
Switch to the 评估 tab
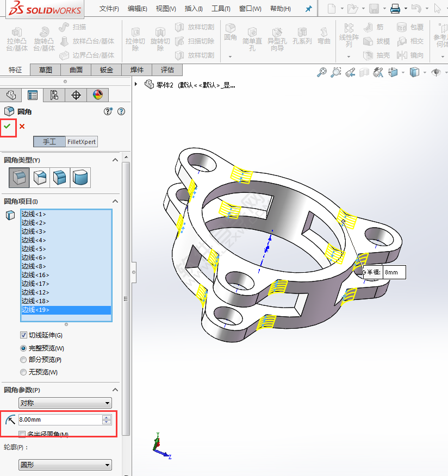coord(167,70)
